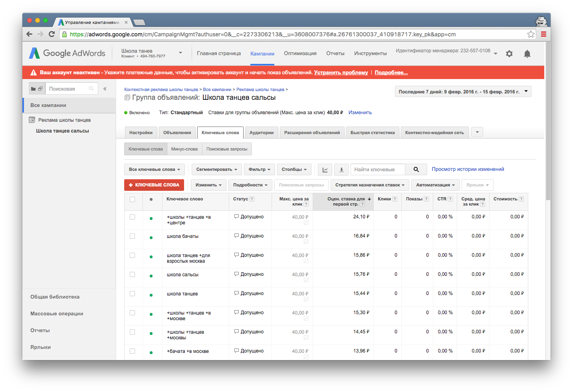Select the 'школа бачаты' keyword checkbox
Image resolution: width=573 pixels, height=392 pixels.
(x=132, y=236)
